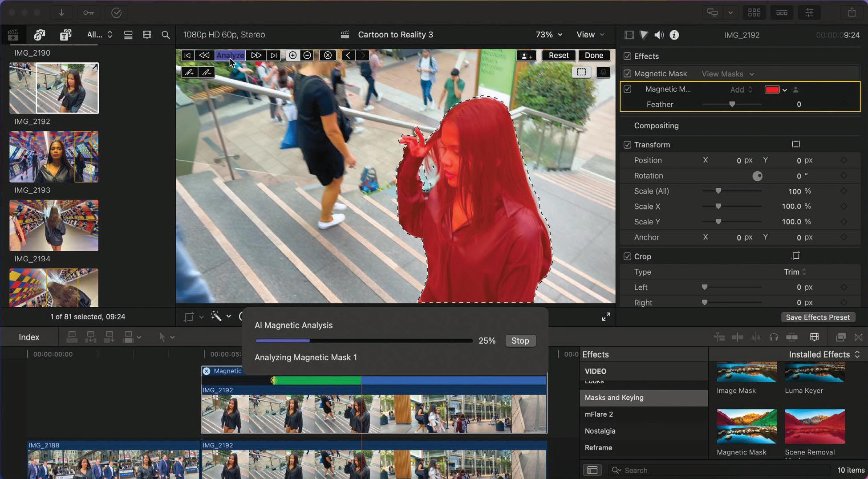The image size is (868, 479).
Task: Select the IMG_2193 clip thumbnail
Action: point(54,157)
